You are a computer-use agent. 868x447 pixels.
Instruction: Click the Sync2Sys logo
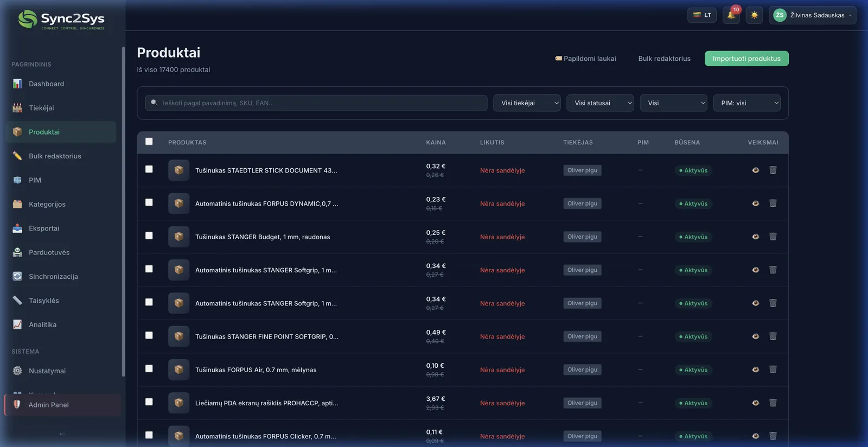(x=61, y=20)
